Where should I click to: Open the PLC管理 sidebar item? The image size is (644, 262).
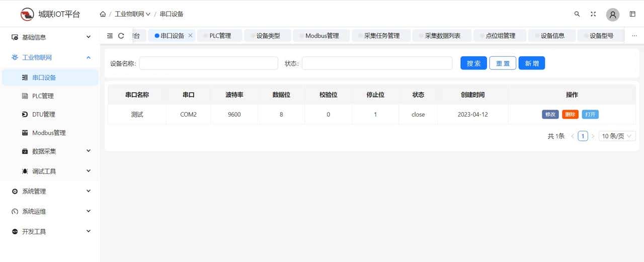(x=50, y=96)
